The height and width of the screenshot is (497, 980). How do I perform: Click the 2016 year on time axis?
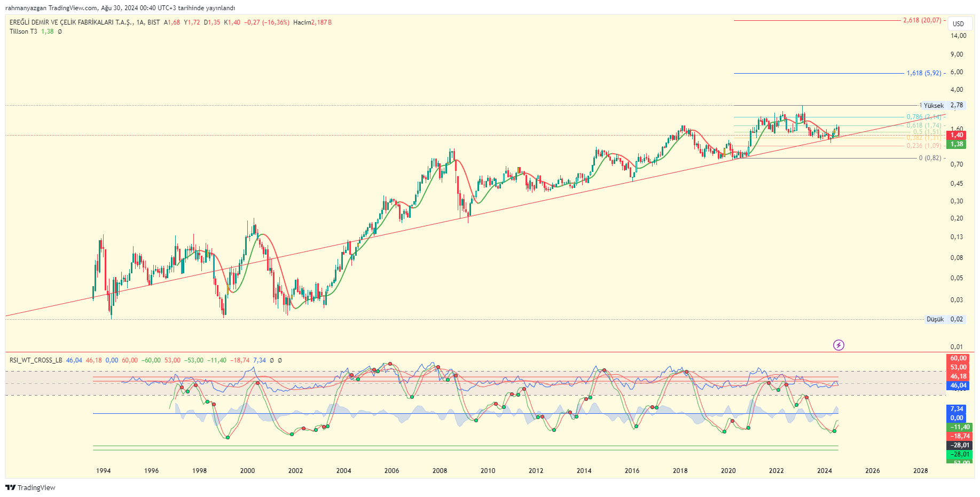pyautogui.click(x=632, y=471)
